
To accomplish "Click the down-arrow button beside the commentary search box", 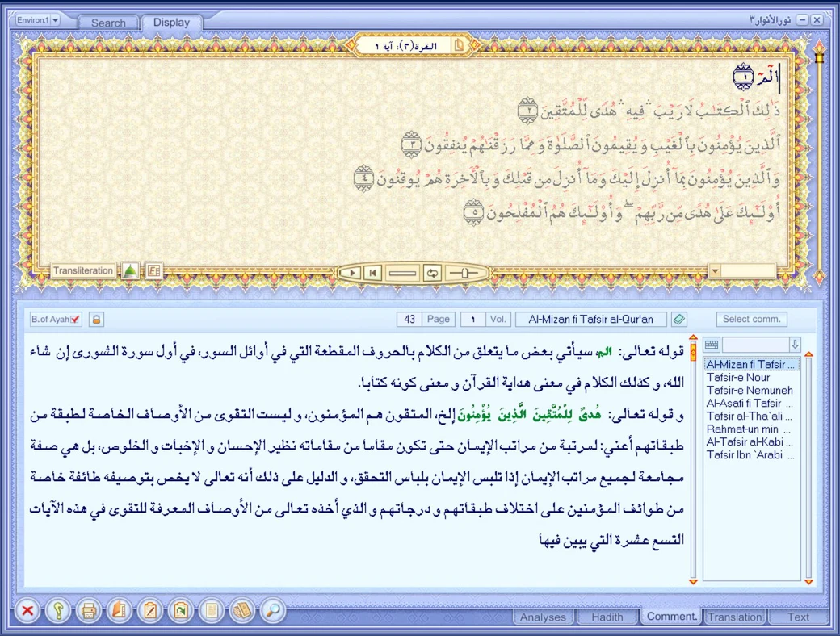I will tap(795, 345).
